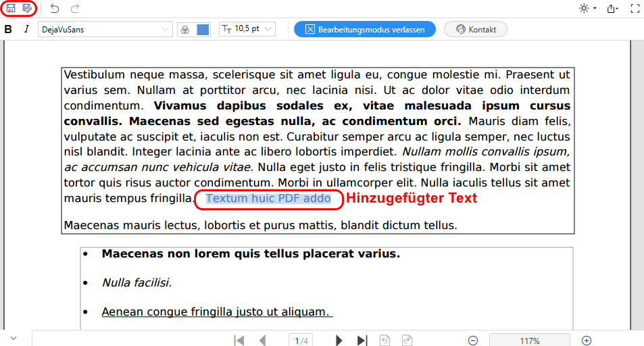Pick the blue text color swatch
Image resolution: width=644 pixels, height=346 pixels.
(x=203, y=30)
